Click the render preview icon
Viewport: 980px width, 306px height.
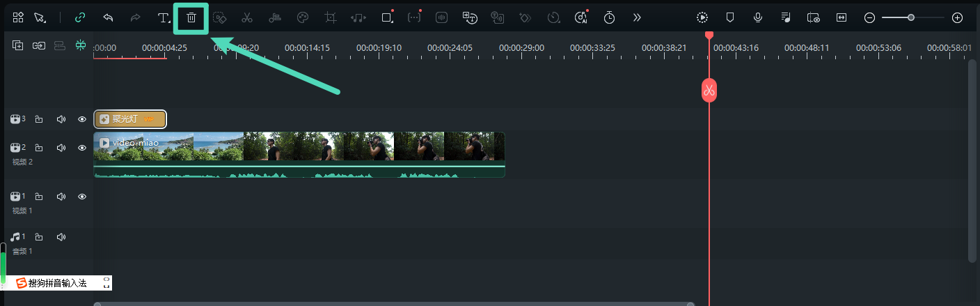702,18
